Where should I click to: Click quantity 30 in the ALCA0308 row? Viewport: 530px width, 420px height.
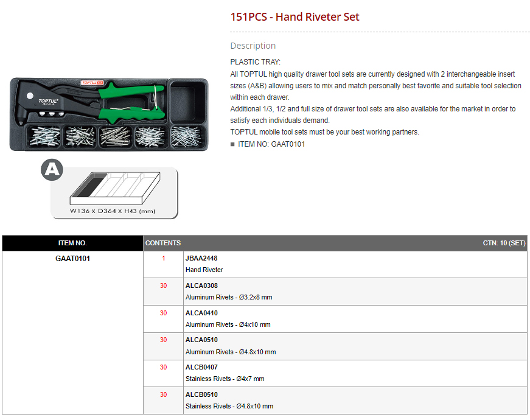163,285
